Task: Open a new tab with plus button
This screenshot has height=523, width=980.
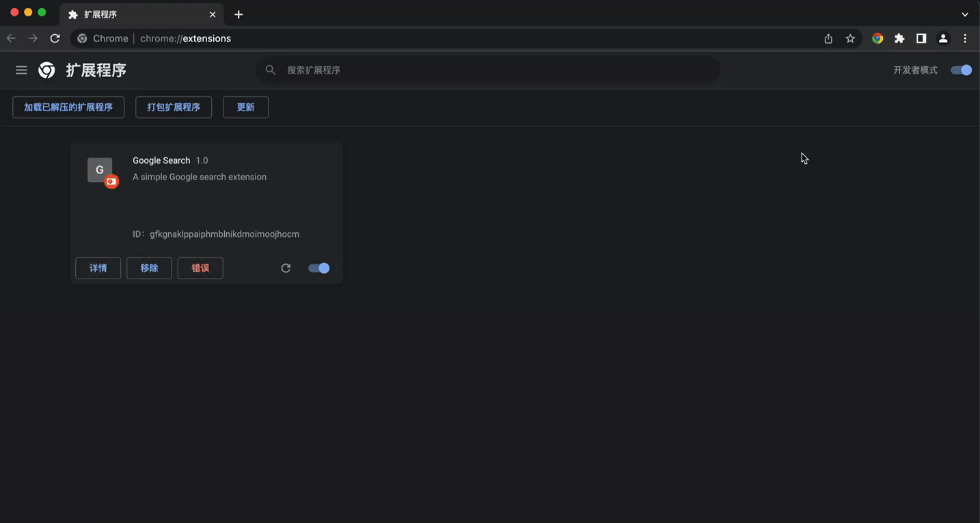Action: pos(239,14)
